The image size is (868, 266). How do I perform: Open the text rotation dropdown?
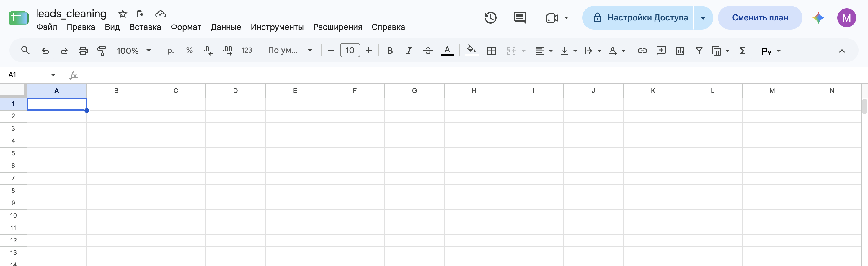(x=617, y=51)
